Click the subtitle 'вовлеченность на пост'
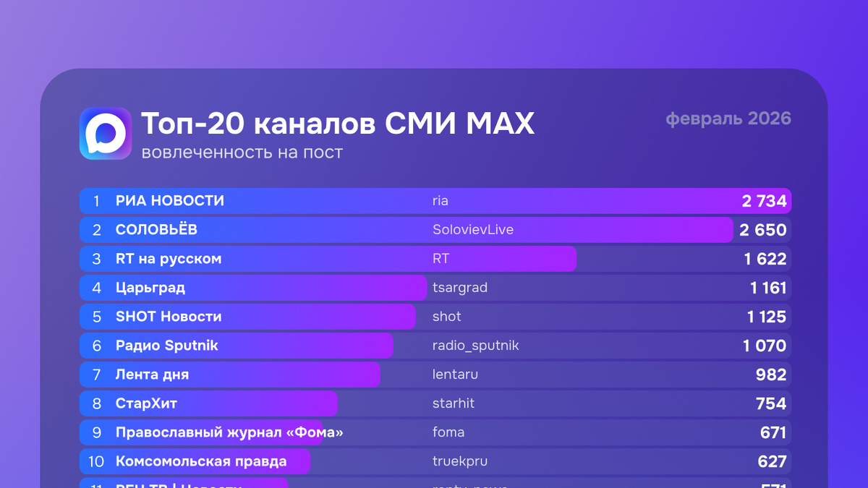 (242, 153)
